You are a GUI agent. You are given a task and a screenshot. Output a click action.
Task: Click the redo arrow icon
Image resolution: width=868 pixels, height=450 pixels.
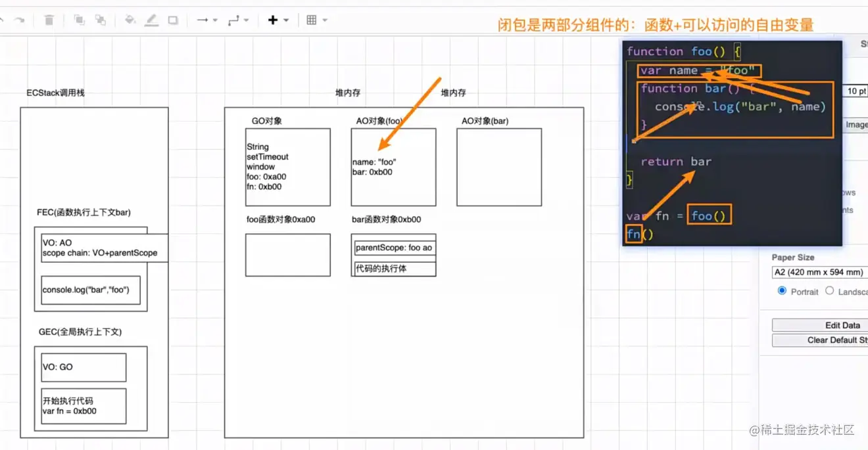(20, 20)
